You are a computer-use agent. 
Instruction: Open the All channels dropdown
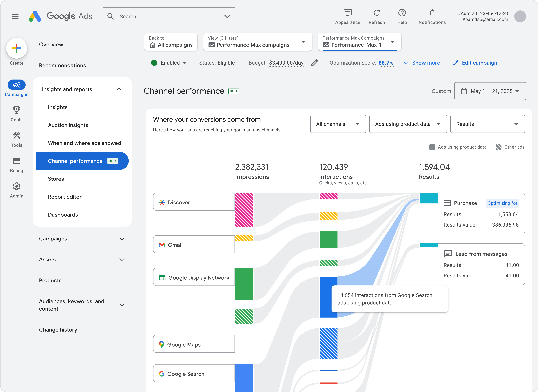click(x=338, y=124)
